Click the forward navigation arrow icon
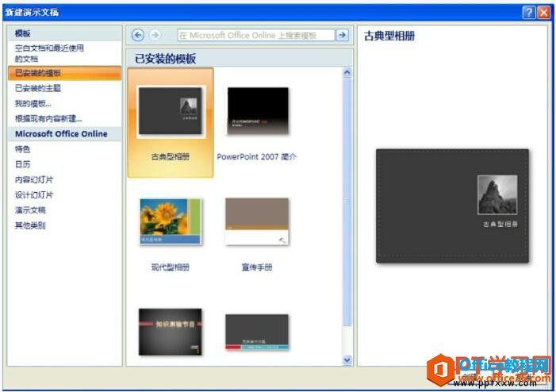The height and width of the screenshot is (392, 556). click(x=155, y=35)
